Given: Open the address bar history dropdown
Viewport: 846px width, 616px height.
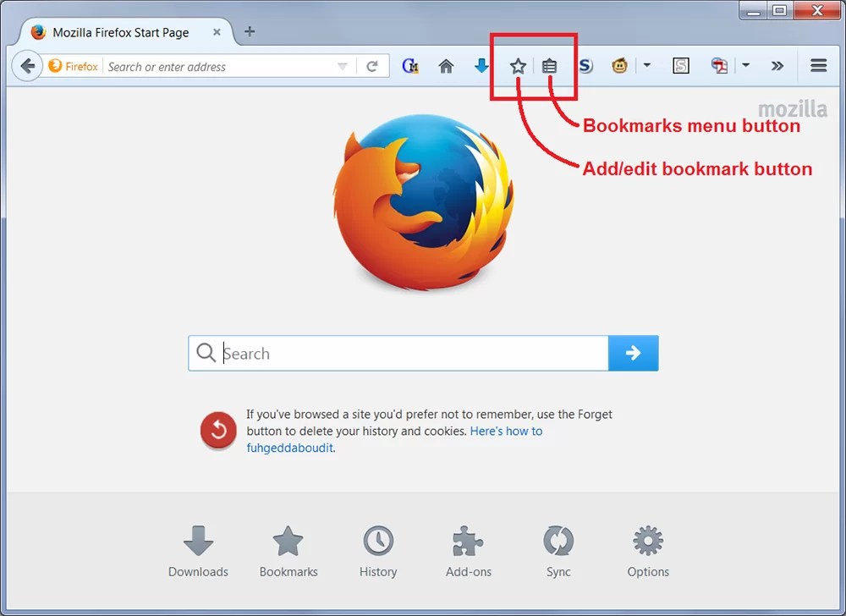Looking at the screenshot, I should (342, 66).
